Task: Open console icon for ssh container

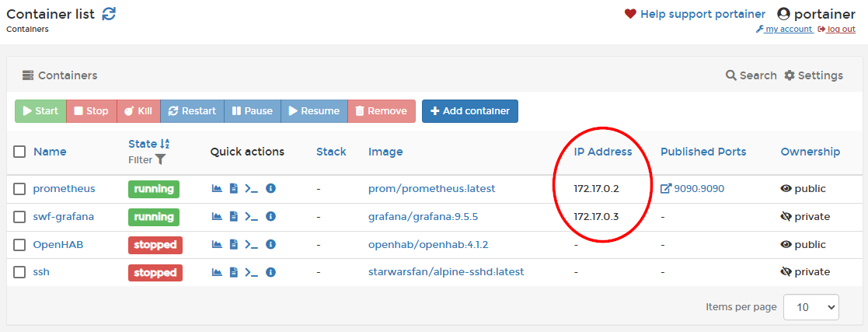Action: click(x=251, y=272)
